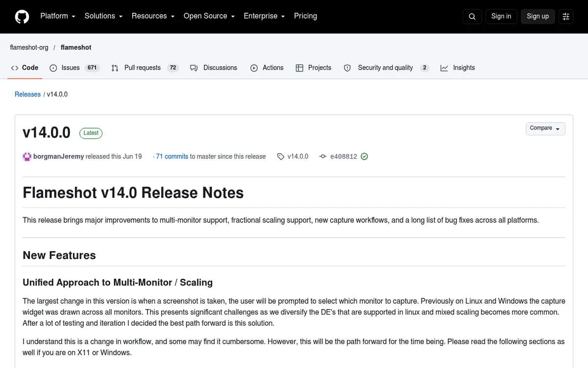This screenshot has height=368, width=588.
Task: Open the Pull requests tab
Action: click(x=145, y=68)
